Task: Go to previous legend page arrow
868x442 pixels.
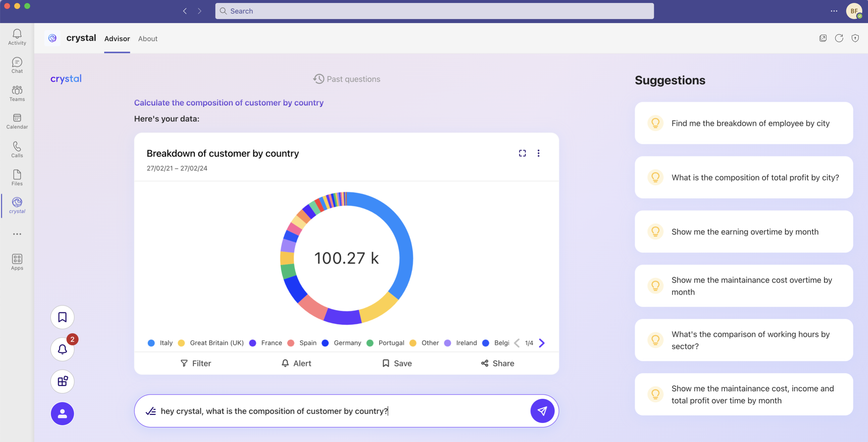Action: click(x=517, y=343)
